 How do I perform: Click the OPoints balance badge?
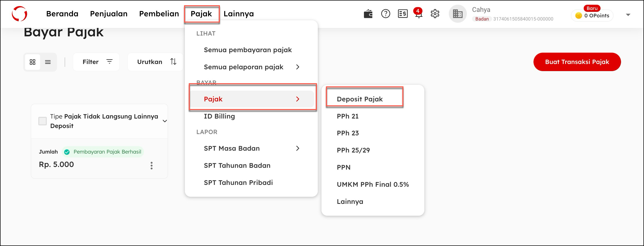pyautogui.click(x=592, y=16)
